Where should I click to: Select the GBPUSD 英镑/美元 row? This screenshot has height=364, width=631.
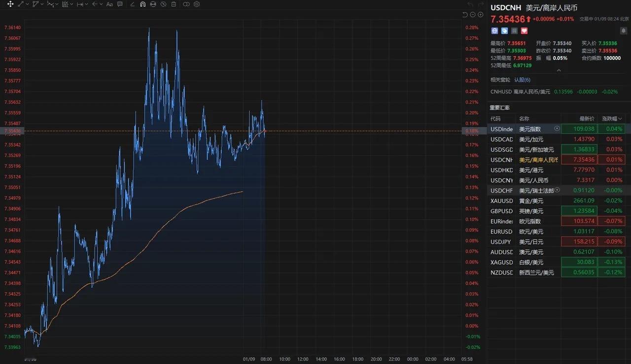[556, 211]
